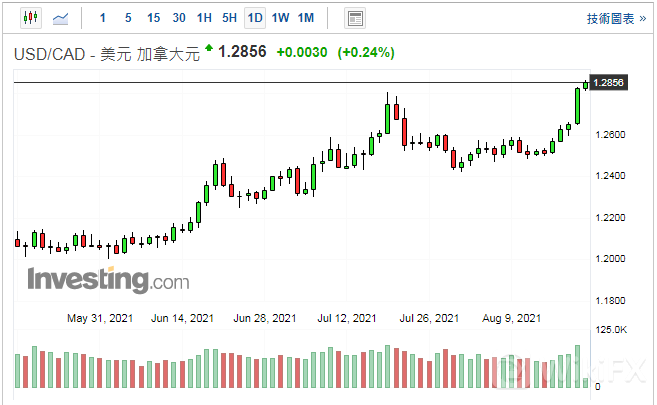The height and width of the screenshot is (405, 657).
Task: Switch to 1M monthly timeframe
Action: point(306,18)
